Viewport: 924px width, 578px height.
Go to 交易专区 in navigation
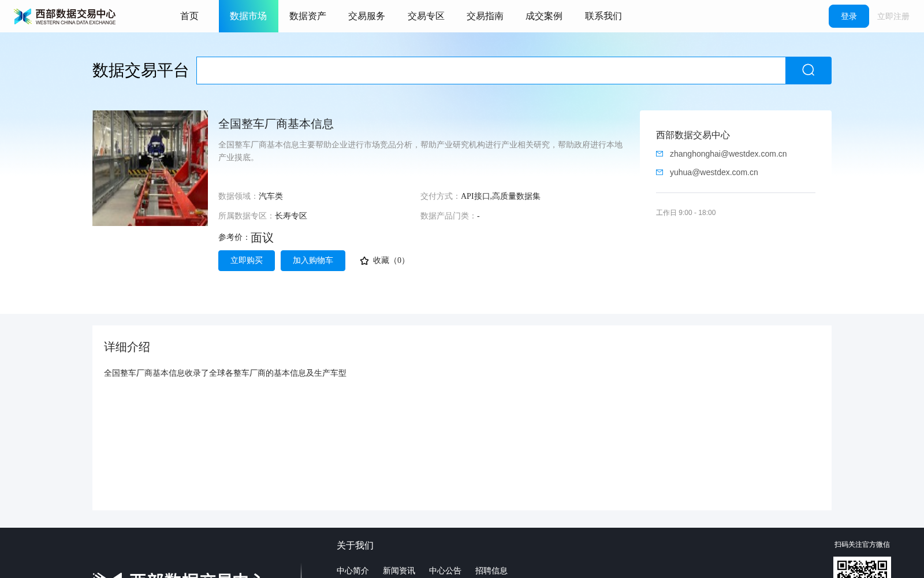click(426, 16)
